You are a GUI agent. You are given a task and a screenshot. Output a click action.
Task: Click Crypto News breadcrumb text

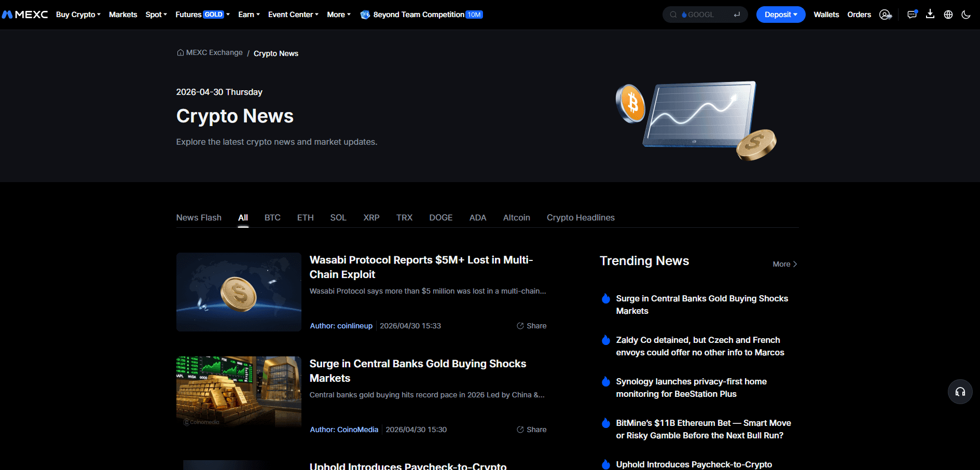[276, 53]
